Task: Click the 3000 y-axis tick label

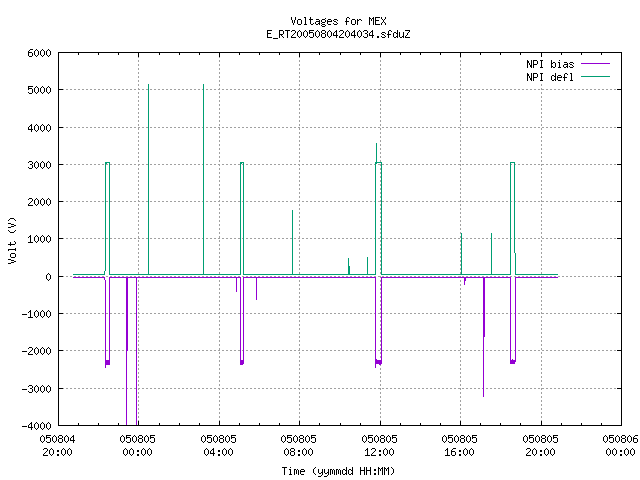Action: click(x=40, y=165)
